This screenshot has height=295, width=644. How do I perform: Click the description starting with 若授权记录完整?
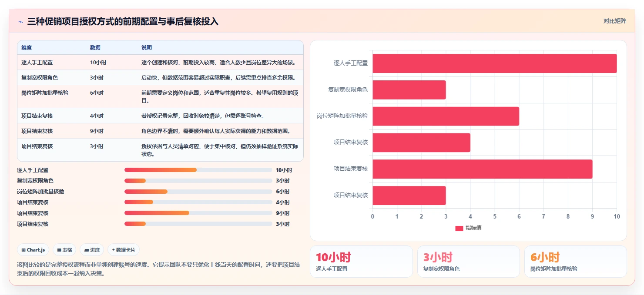(x=203, y=116)
